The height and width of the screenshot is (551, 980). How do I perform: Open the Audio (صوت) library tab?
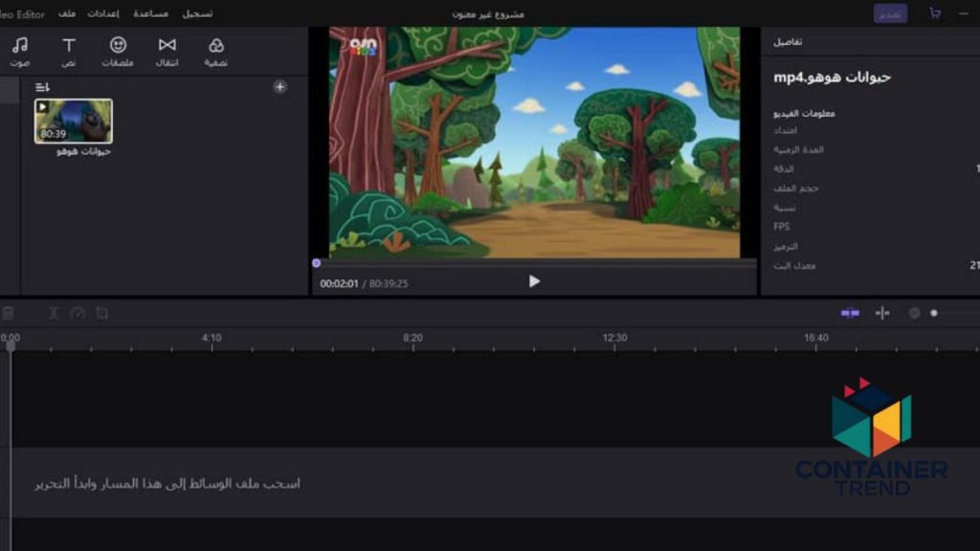pos(20,52)
